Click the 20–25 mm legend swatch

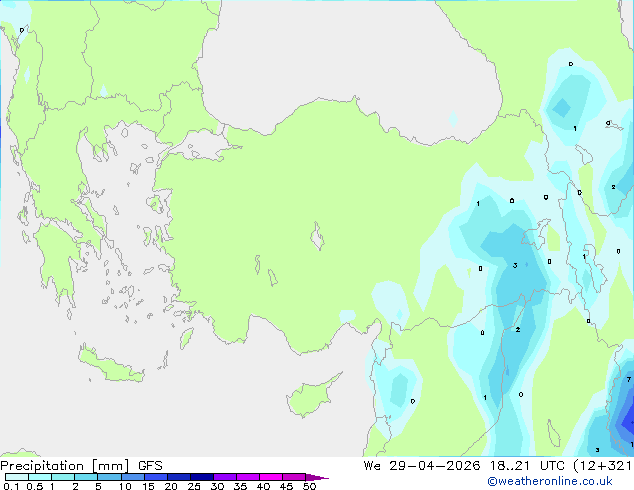coord(178,477)
